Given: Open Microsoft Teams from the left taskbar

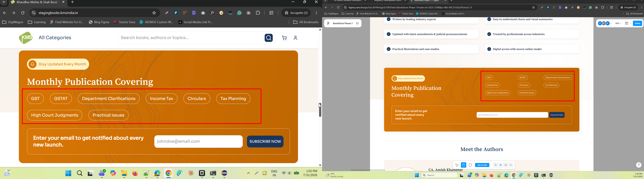Looking at the screenshot, I should [x=102, y=173].
